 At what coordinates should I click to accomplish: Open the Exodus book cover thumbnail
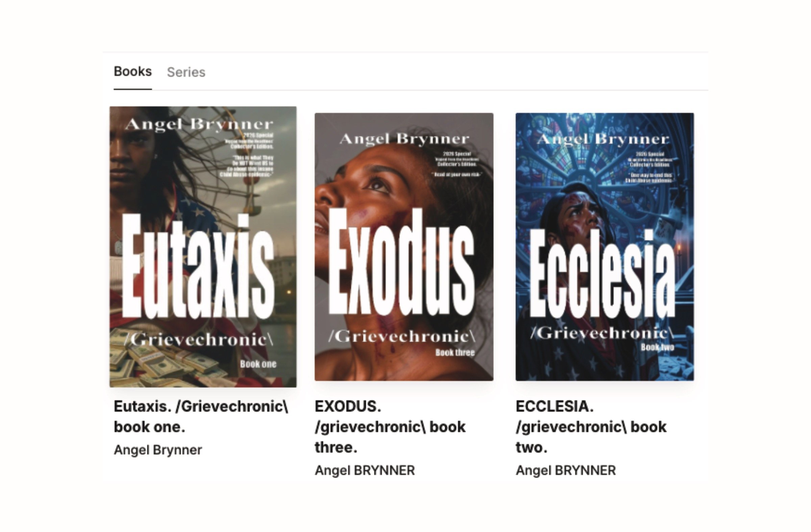click(x=404, y=247)
